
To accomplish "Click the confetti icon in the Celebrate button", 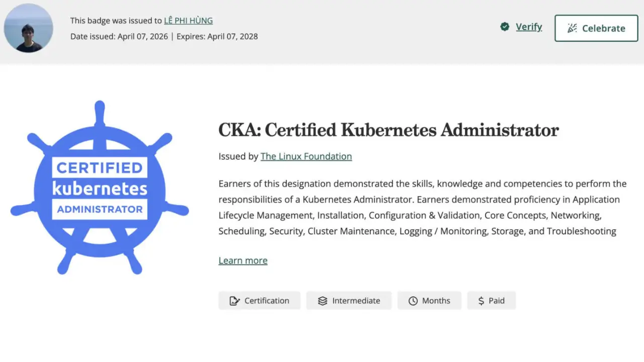I will pos(572,28).
